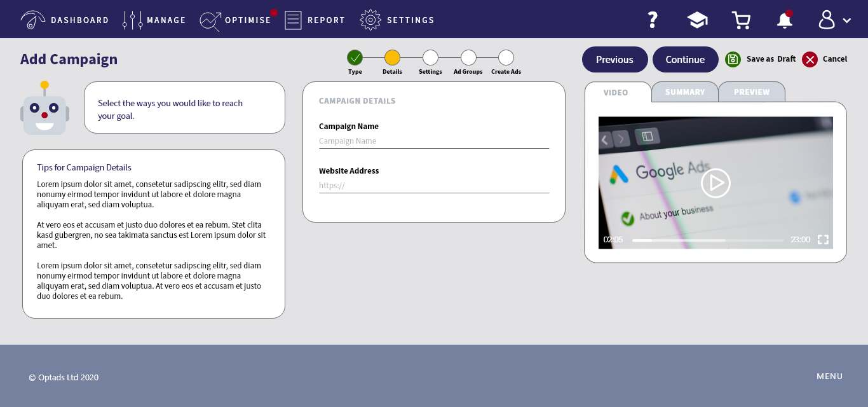
Task: Open help via question mark icon
Action: 652,20
